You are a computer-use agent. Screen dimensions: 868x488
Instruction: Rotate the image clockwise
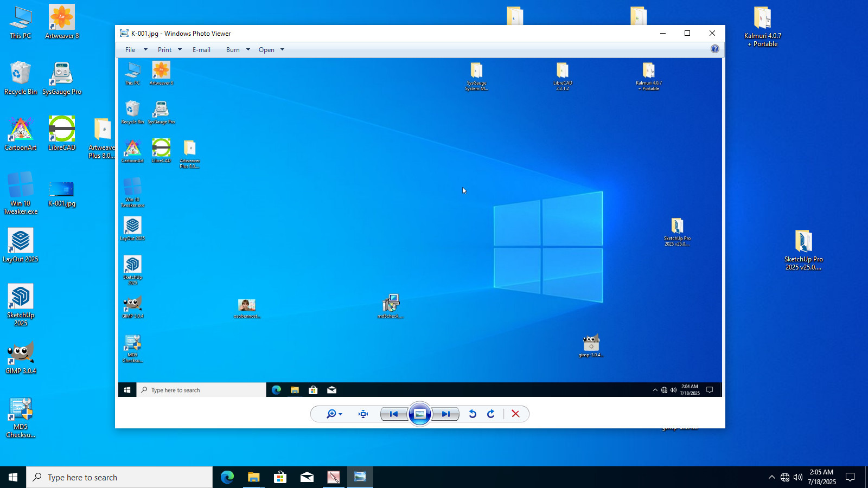491,414
